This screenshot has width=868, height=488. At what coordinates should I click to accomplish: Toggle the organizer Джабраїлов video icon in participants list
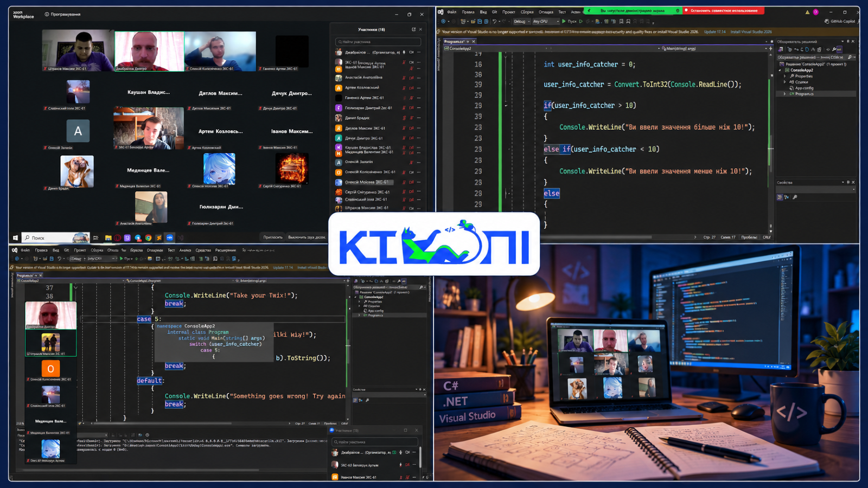(411, 53)
